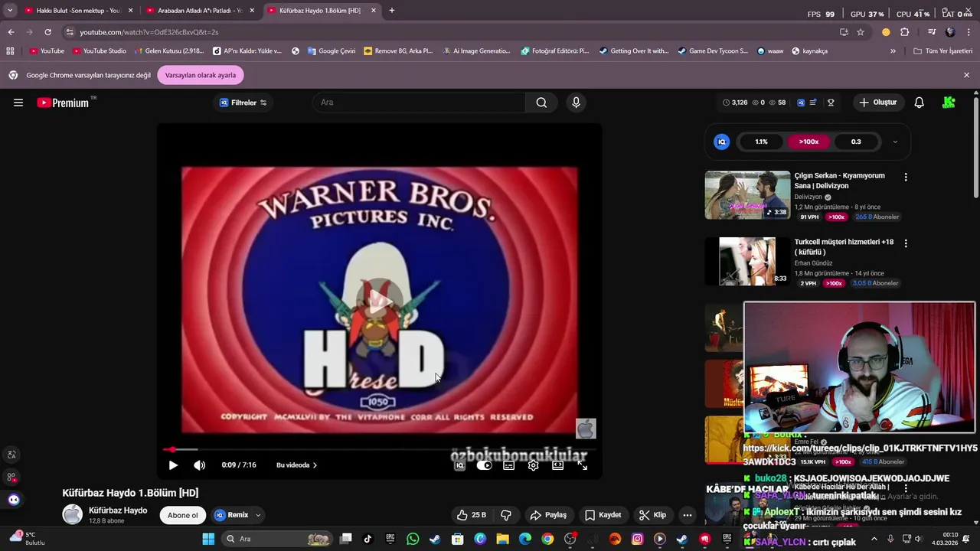Start voice search with microphone
The height and width of the screenshot is (551, 980).
(x=577, y=103)
